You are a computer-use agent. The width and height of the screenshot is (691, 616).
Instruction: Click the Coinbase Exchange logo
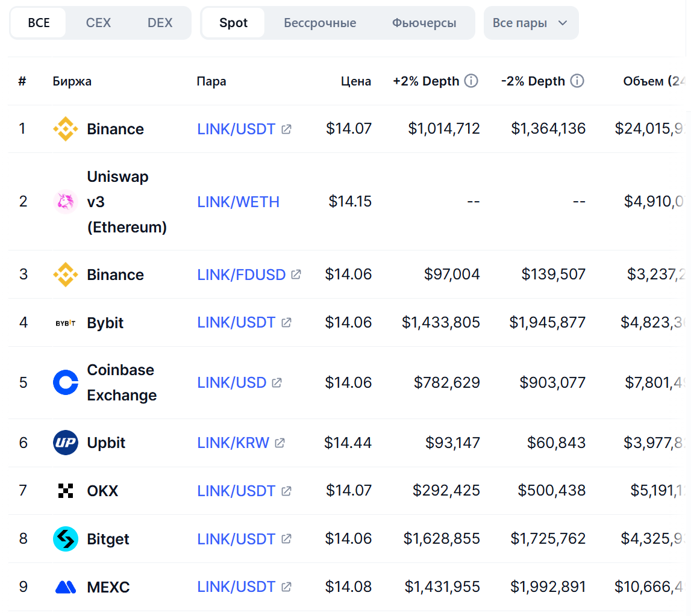pos(65,382)
